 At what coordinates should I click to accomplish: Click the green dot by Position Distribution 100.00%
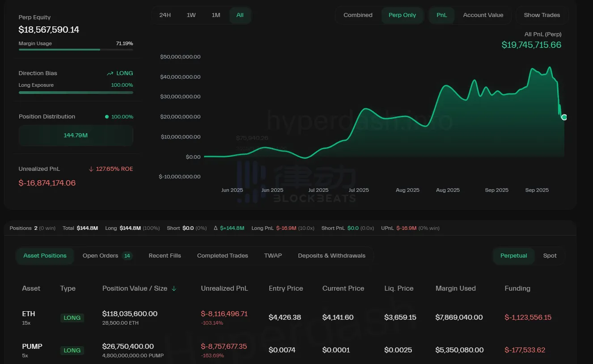click(106, 117)
